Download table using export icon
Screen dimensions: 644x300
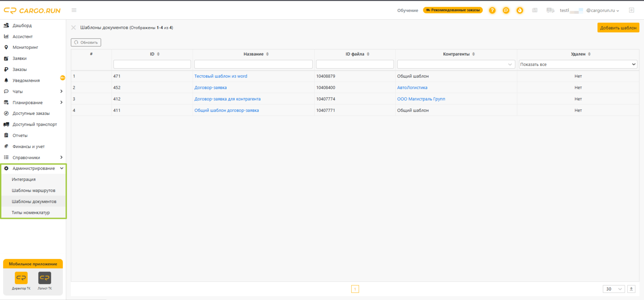tap(631, 289)
